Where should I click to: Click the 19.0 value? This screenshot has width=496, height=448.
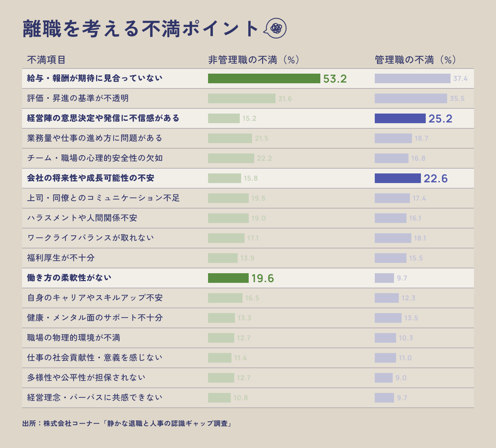pyautogui.click(x=258, y=218)
